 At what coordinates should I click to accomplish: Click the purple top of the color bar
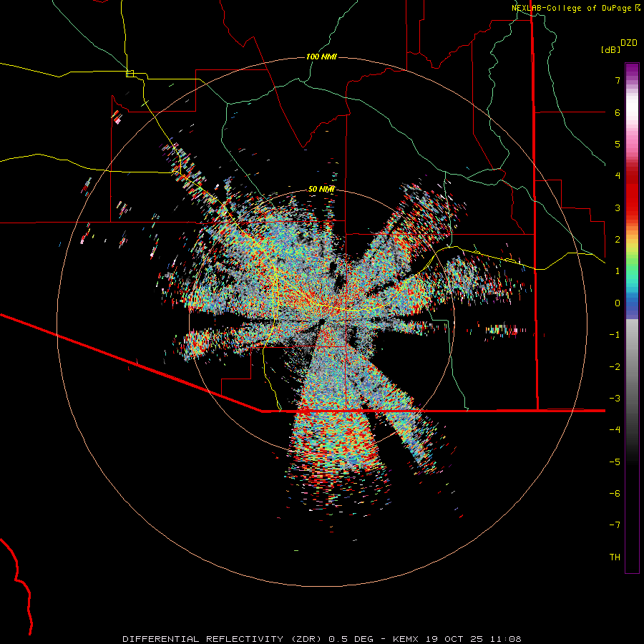(x=632, y=70)
